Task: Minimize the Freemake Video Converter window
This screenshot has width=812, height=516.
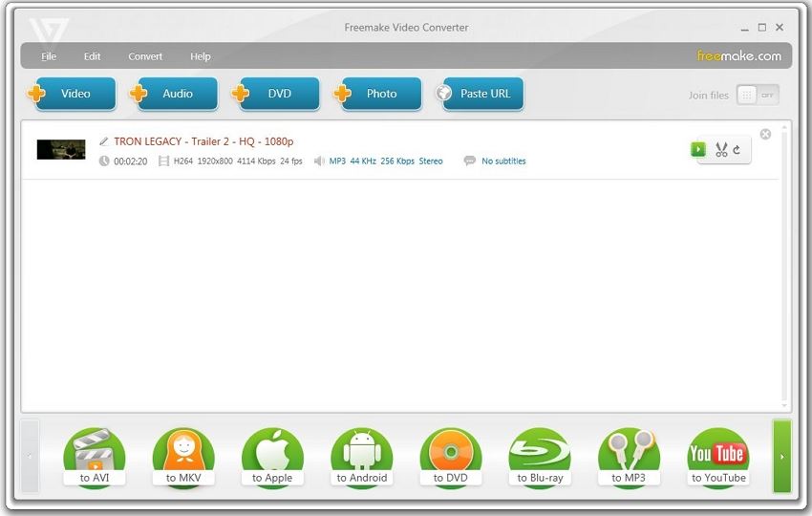Action: point(745,28)
